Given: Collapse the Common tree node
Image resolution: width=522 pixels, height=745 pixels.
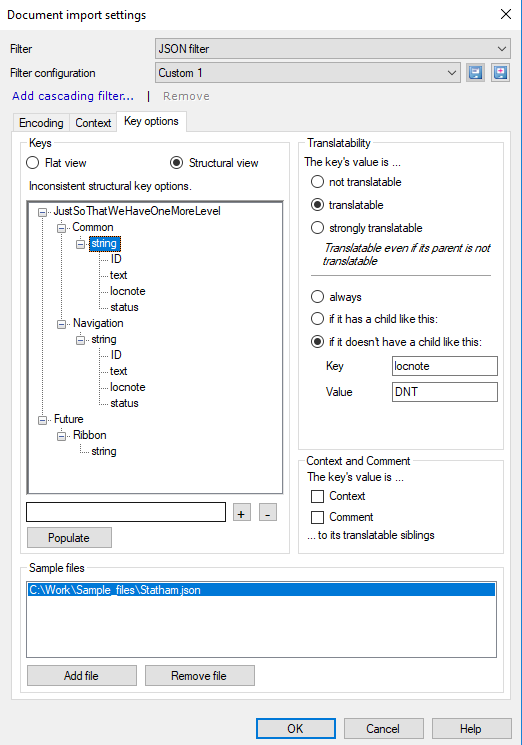Looking at the screenshot, I should coord(61,228).
